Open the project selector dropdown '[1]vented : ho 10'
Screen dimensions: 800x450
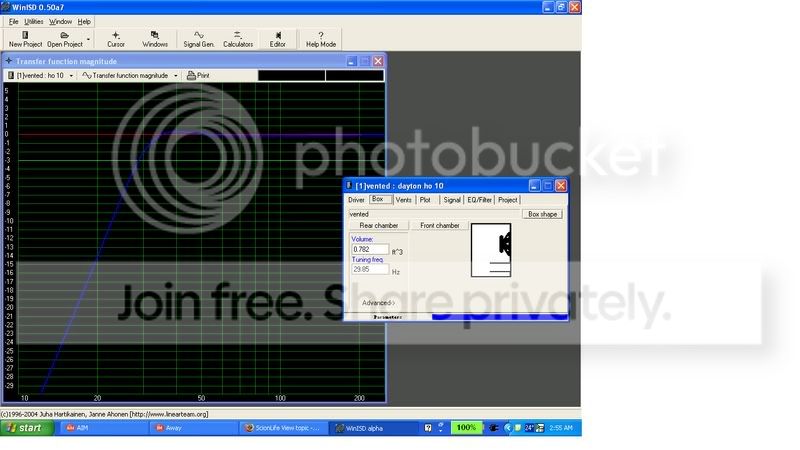tap(40, 75)
